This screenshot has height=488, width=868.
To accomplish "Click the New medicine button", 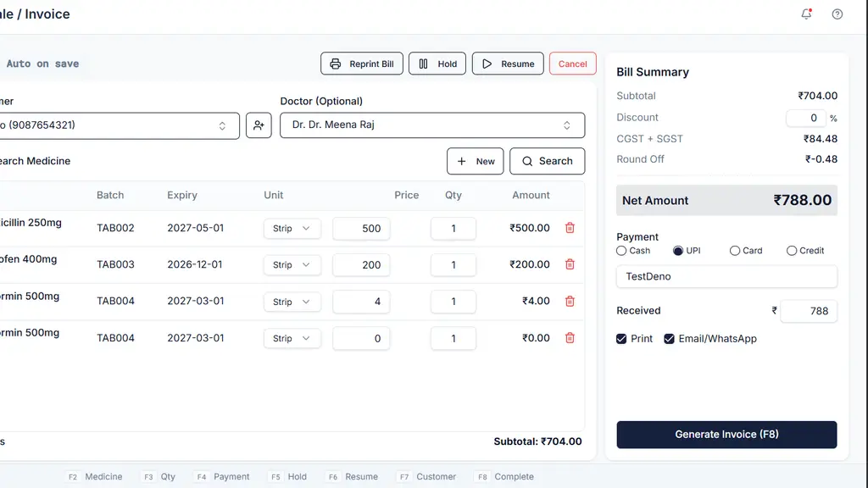I will coord(476,161).
